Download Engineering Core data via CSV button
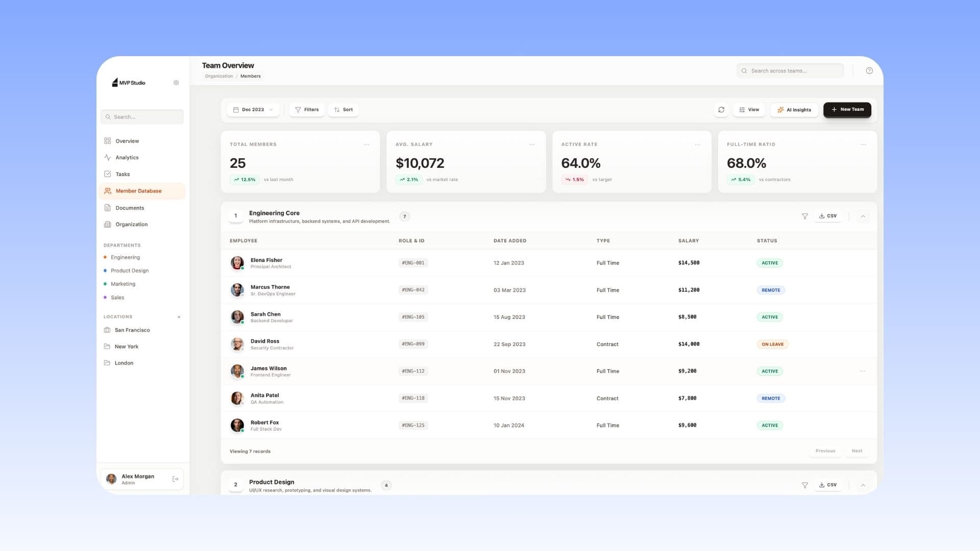The height and width of the screenshot is (551, 980). [827, 216]
